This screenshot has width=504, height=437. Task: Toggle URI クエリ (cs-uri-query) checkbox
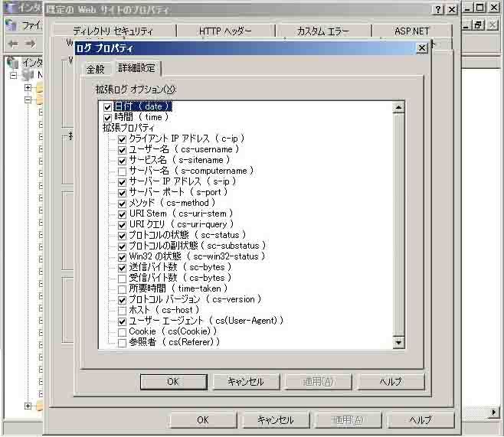point(122,225)
